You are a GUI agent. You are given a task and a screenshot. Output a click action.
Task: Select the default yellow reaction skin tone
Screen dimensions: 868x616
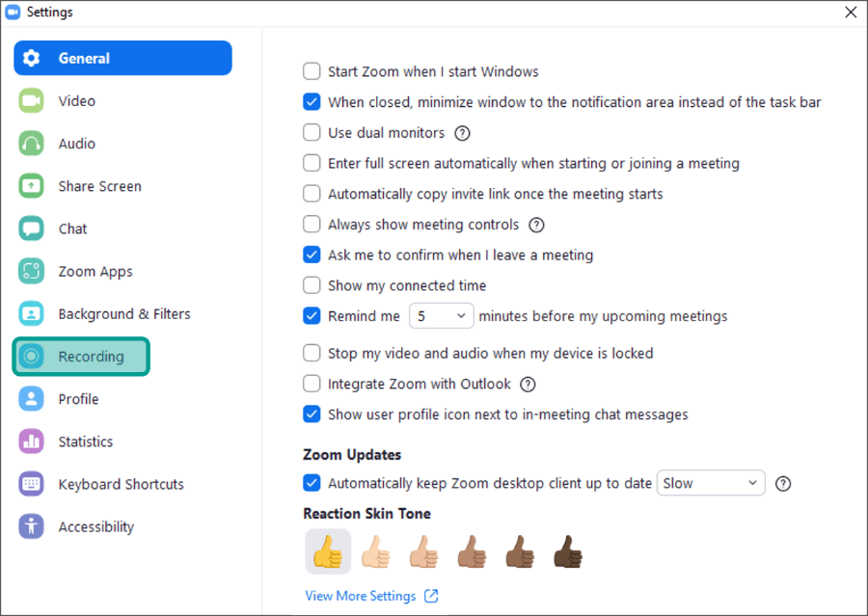(x=328, y=551)
